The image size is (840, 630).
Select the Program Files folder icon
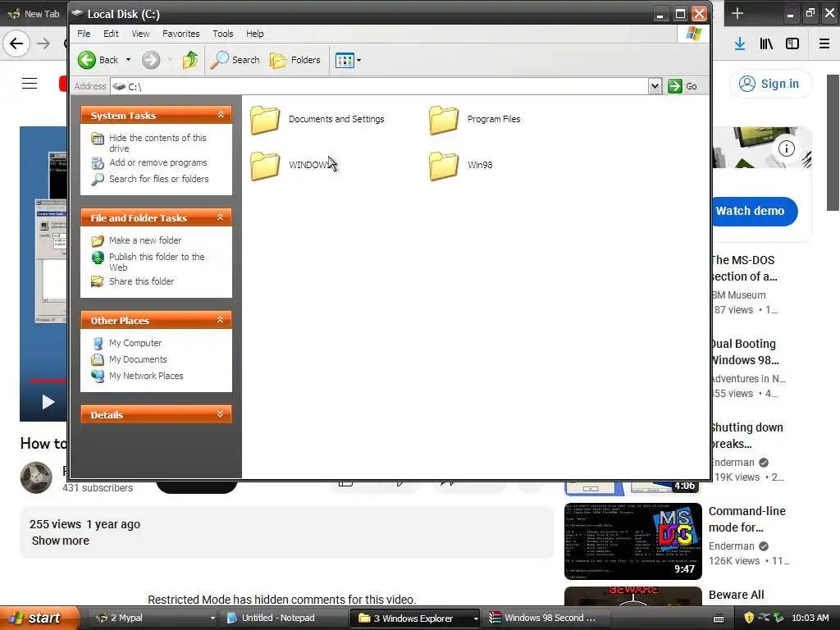point(444,120)
